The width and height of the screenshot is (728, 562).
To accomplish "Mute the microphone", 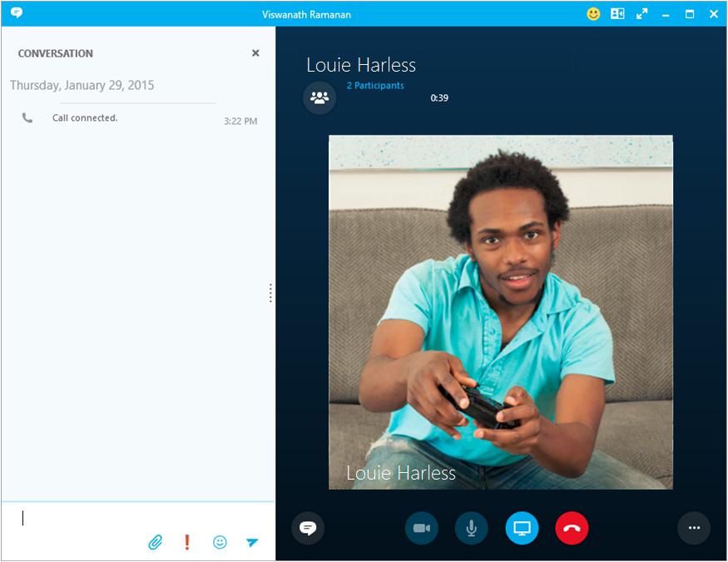I will point(471,528).
